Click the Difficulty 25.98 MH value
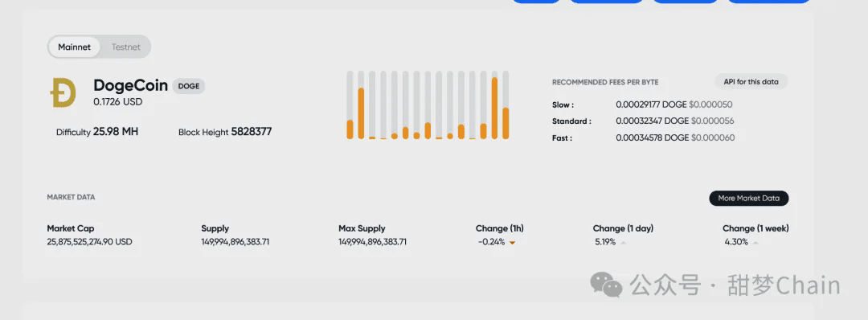This screenshot has width=868, height=320. 116,132
